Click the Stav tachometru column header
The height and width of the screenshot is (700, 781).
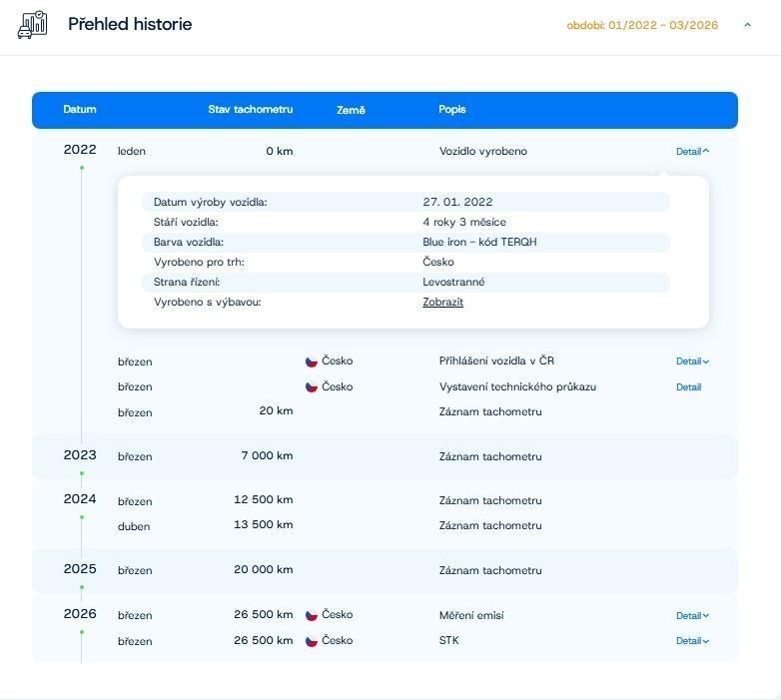251,109
